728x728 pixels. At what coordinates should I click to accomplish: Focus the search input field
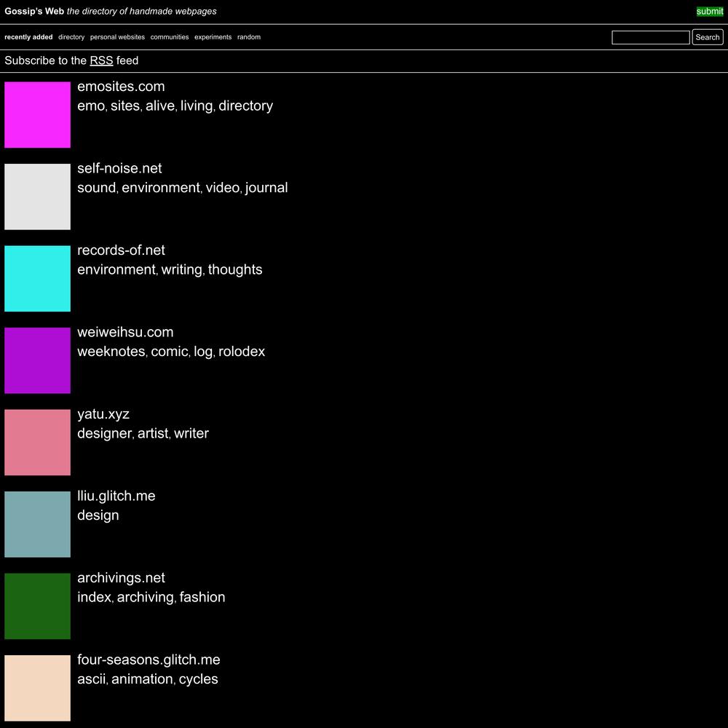click(x=650, y=37)
